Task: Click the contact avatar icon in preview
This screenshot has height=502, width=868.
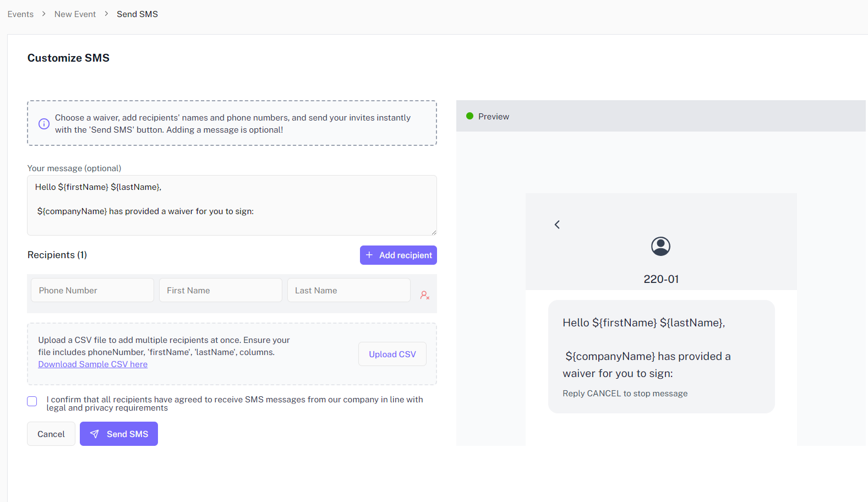Action: pos(660,246)
